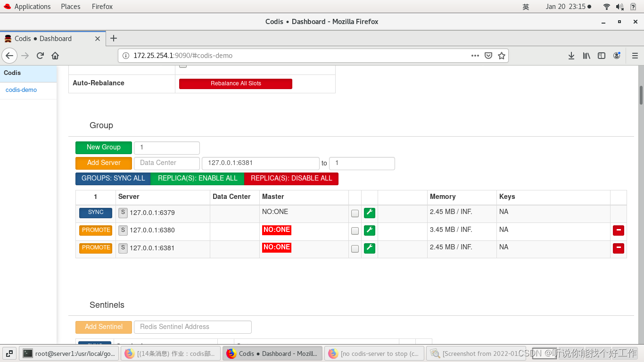The width and height of the screenshot is (644, 362).
Task: Click SYNC for group 1
Action: (96, 213)
